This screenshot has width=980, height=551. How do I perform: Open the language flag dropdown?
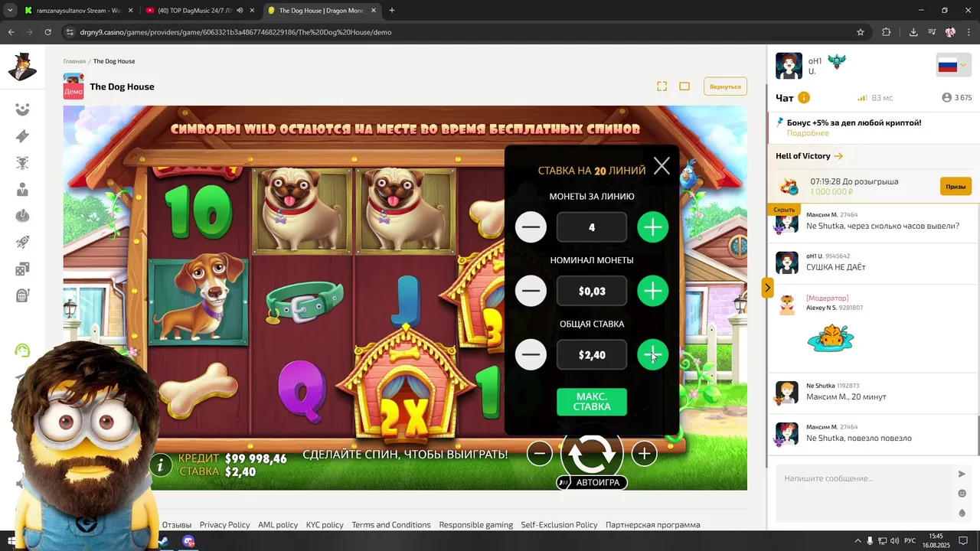953,66
